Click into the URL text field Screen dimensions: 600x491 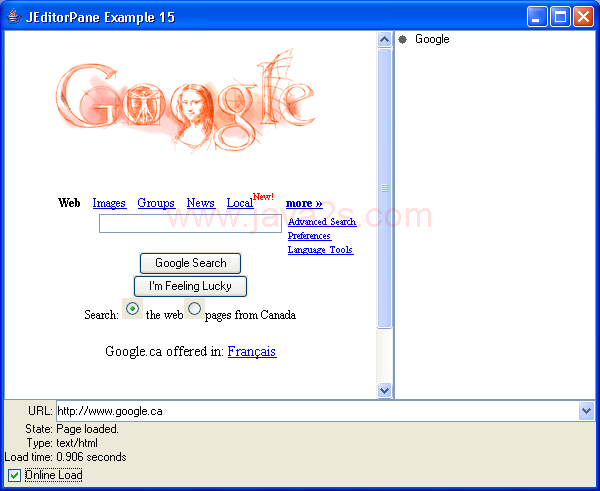point(318,411)
